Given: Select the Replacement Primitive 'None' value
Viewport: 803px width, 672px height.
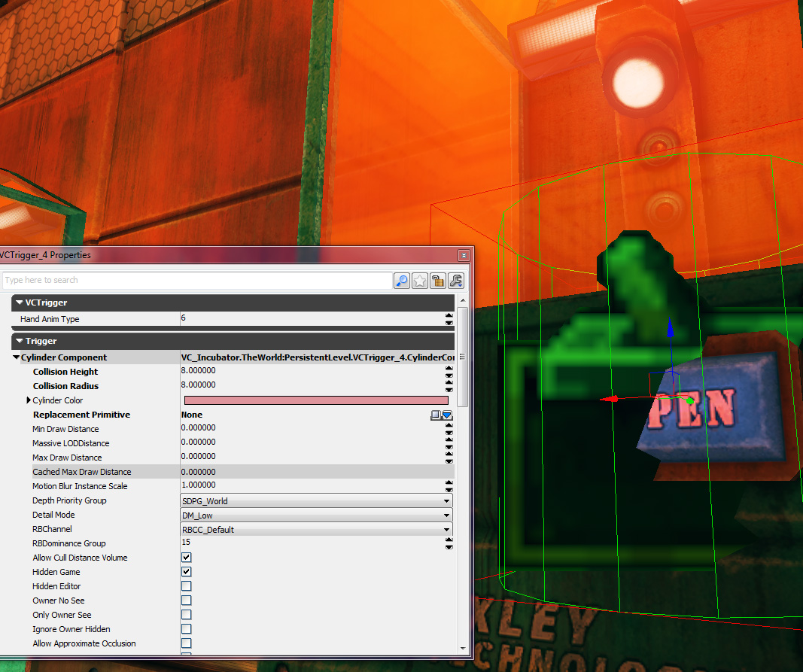Looking at the screenshot, I should tap(192, 415).
